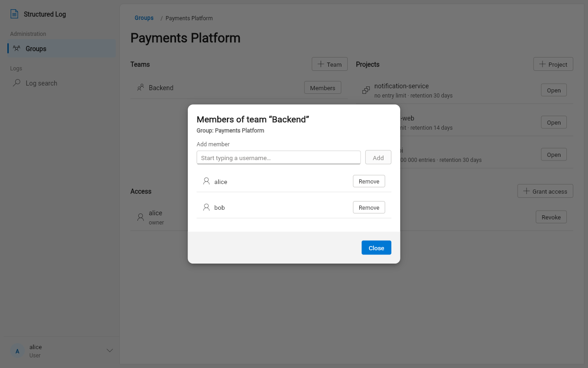
Task: Click the Add member button
Action: (378, 157)
